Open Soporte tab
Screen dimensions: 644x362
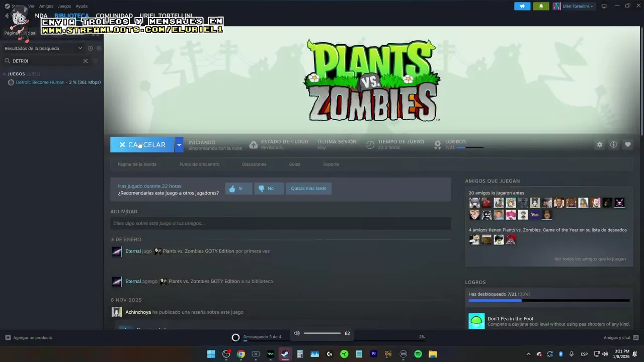(x=331, y=164)
